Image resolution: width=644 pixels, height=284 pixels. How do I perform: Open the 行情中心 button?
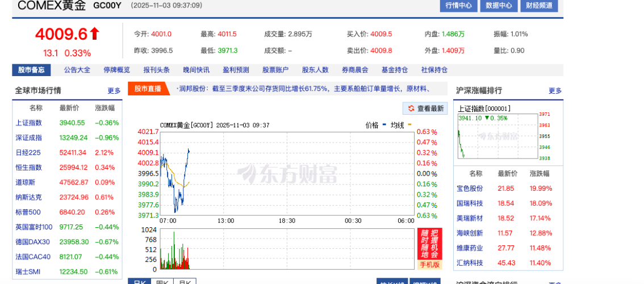(x=459, y=5)
